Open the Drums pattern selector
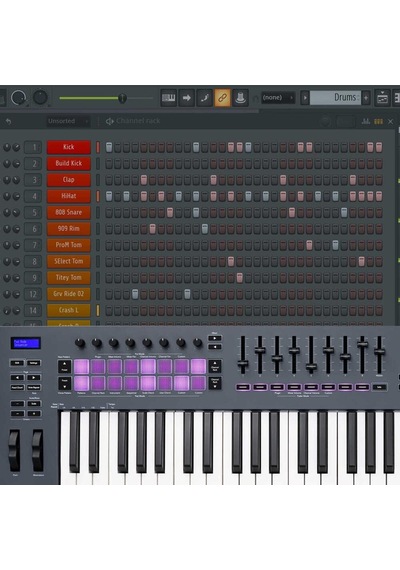Image resolution: width=400 pixels, height=570 pixels. click(x=335, y=98)
